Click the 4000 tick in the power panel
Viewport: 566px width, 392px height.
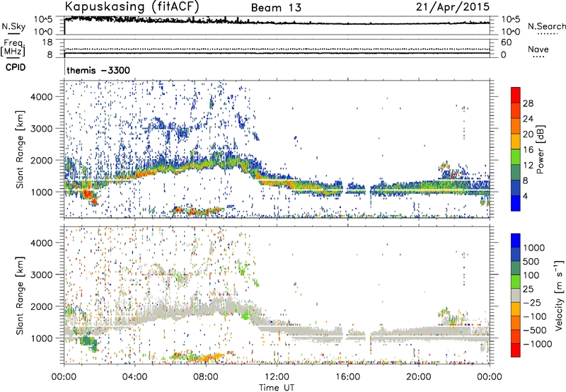pyautogui.click(x=41, y=97)
